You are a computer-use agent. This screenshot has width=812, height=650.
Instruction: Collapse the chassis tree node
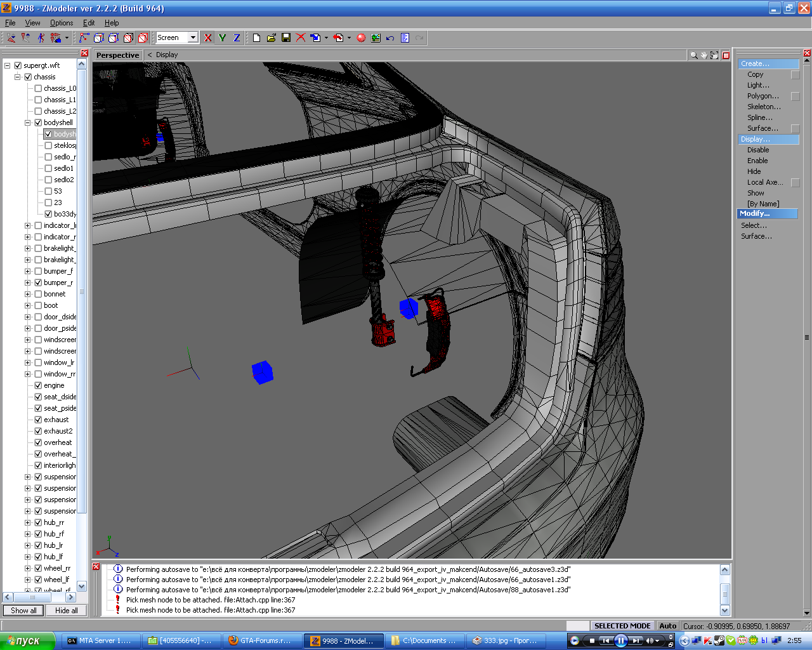tap(17, 77)
